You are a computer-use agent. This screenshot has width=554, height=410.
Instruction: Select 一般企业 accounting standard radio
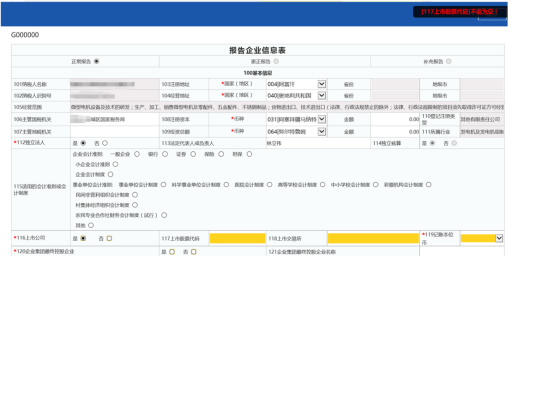[x=137, y=154]
